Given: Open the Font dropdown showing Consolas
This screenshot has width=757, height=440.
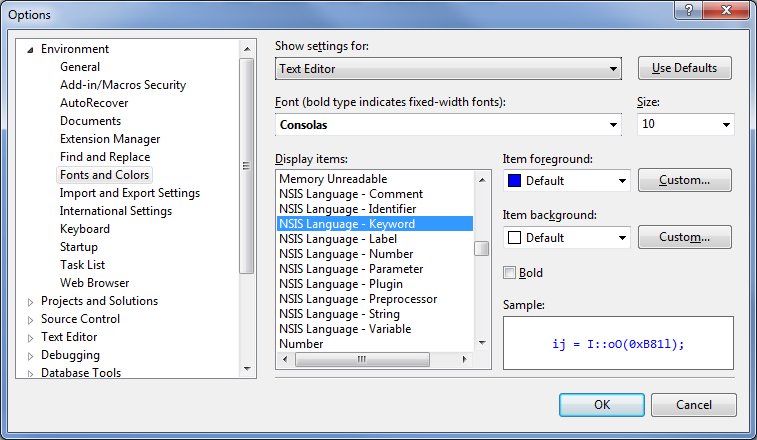Looking at the screenshot, I should coord(448,125).
